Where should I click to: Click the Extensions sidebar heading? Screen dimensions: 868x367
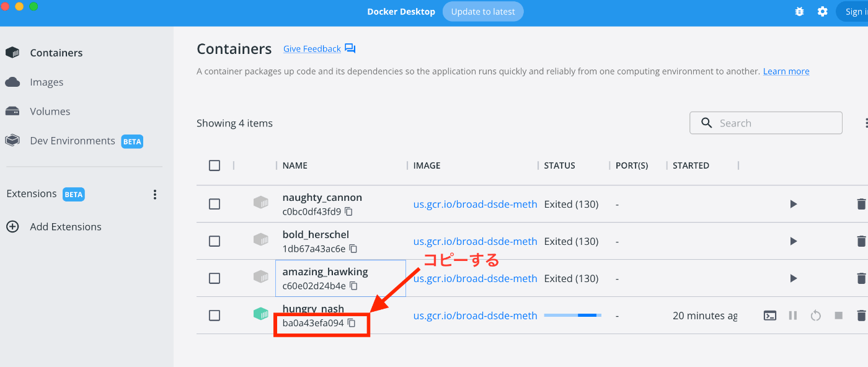(x=32, y=194)
